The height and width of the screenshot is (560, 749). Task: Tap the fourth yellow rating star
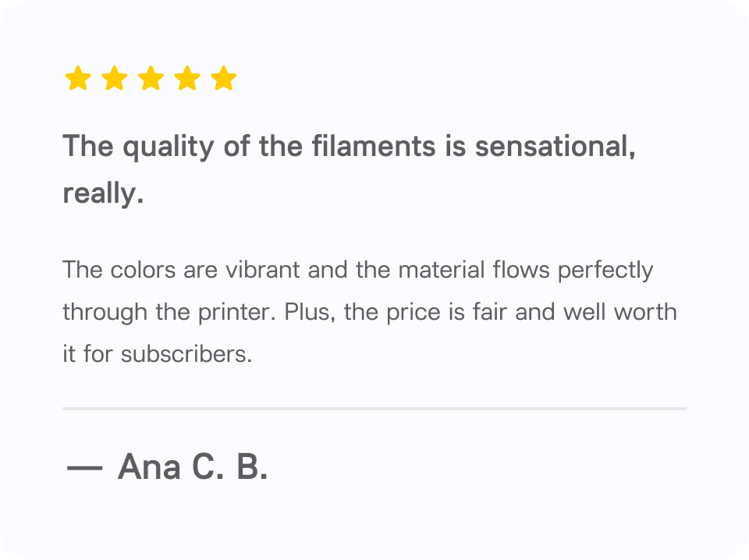[x=187, y=78]
